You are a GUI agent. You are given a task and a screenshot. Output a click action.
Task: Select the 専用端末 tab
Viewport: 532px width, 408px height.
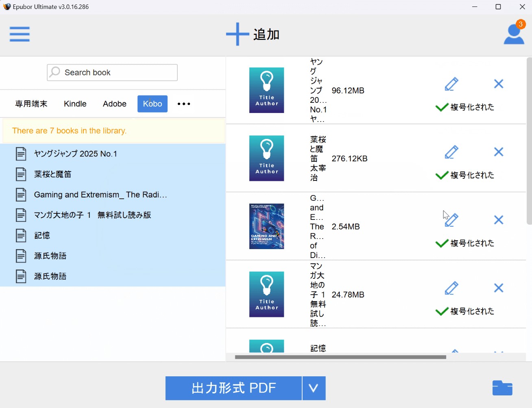coord(31,104)
